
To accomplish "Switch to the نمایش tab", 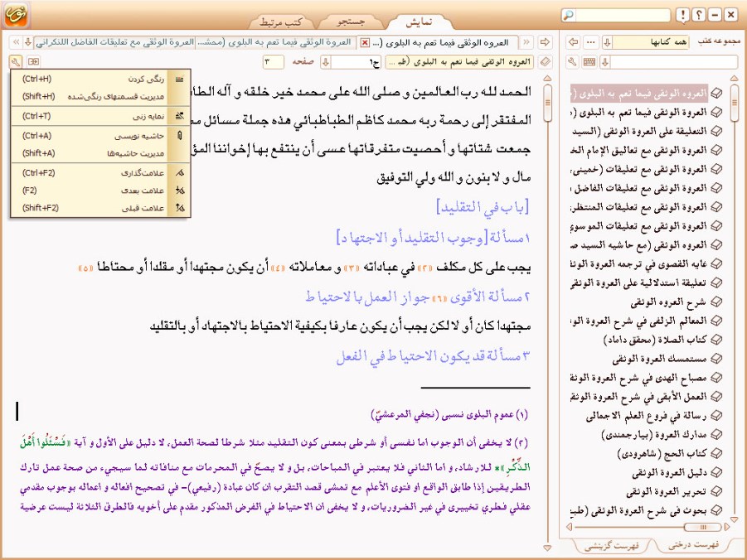I will click(420, 22).
